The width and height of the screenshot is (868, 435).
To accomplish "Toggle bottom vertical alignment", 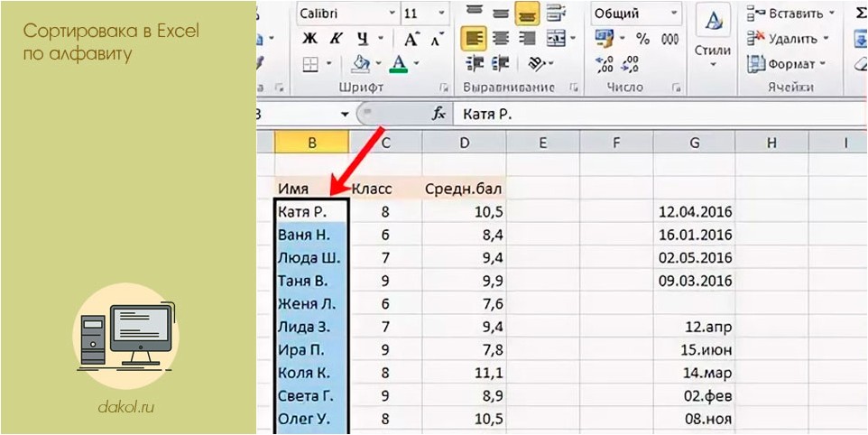I will 527,12.
